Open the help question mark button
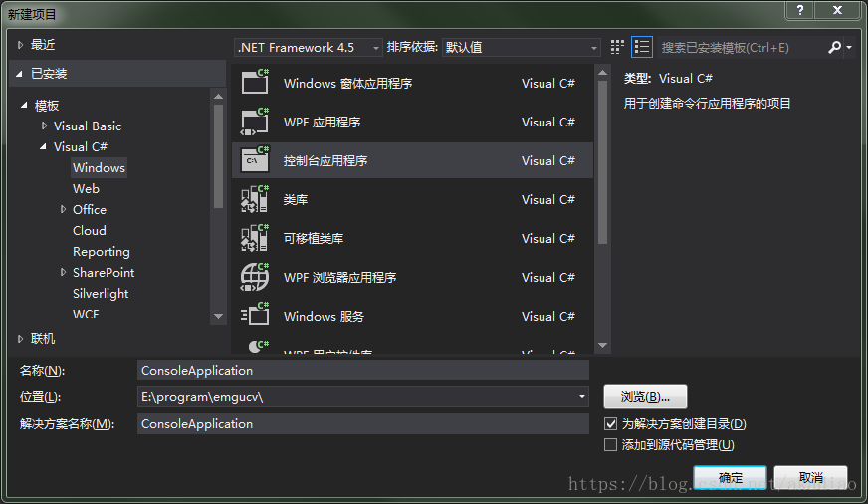This screenshot has height=504, width=868. [x=800, y=9]
